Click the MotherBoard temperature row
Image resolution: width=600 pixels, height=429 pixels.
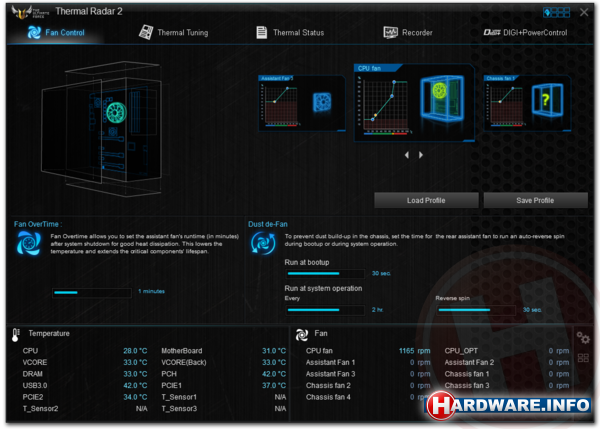(x=223, y=351)
